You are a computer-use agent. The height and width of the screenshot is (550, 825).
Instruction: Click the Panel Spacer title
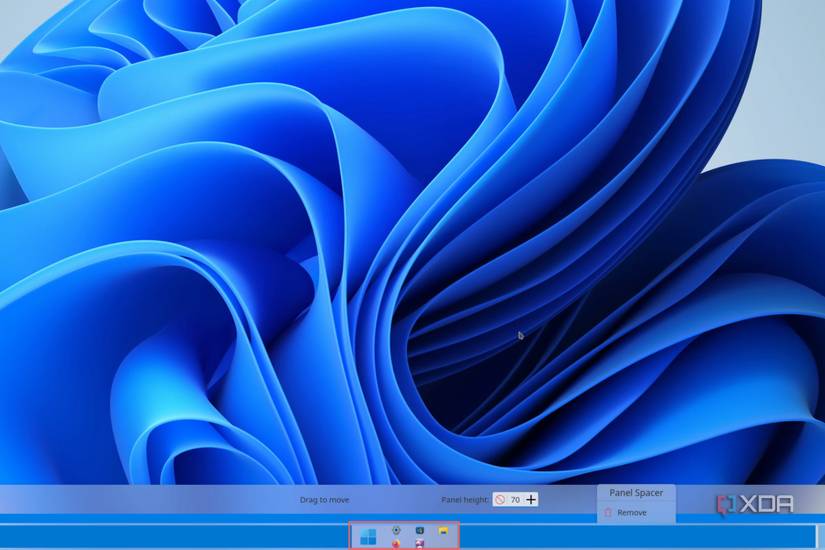tap(636, 493)
